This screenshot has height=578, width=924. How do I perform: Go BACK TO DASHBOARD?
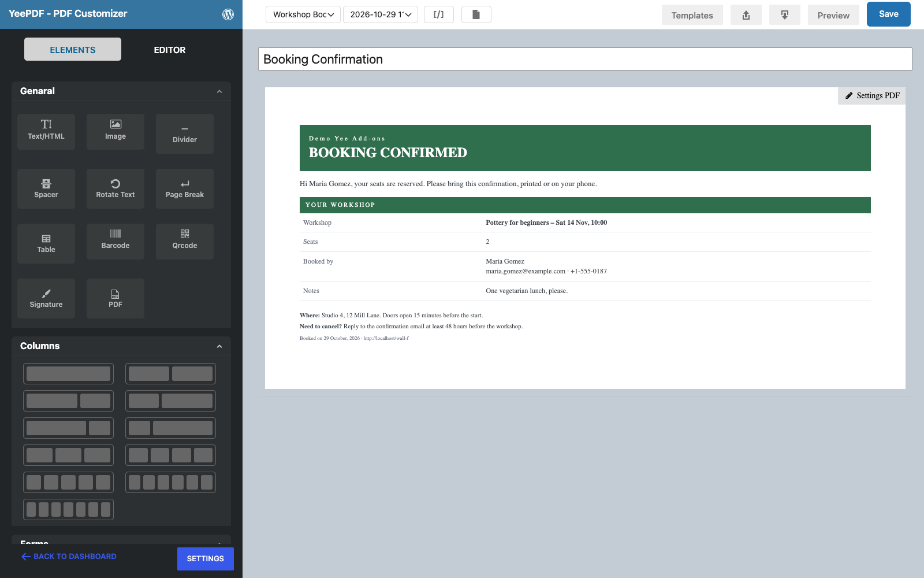click(69, 556)
